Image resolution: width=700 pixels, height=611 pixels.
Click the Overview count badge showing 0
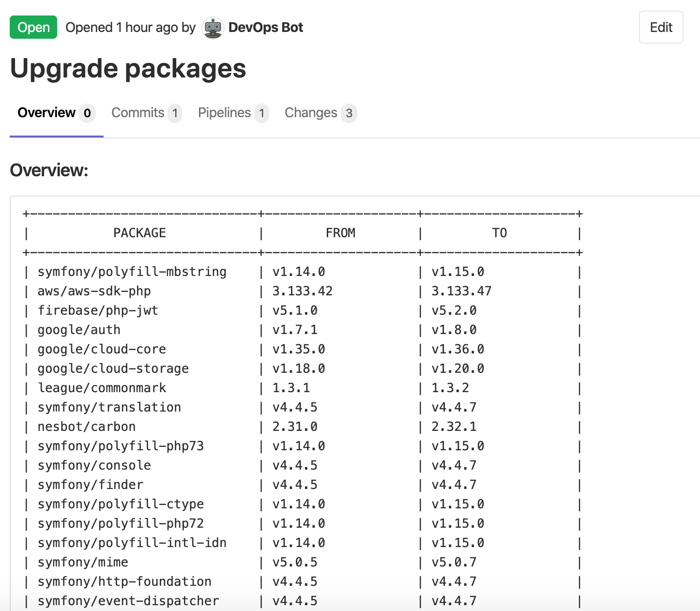click(x=87, y=113)
